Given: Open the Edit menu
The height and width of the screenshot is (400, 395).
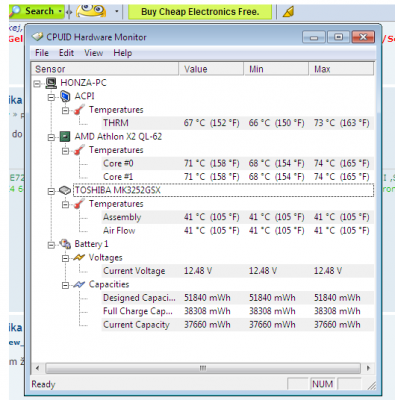Looking at the screenshot, I should [x=66, y=53].
